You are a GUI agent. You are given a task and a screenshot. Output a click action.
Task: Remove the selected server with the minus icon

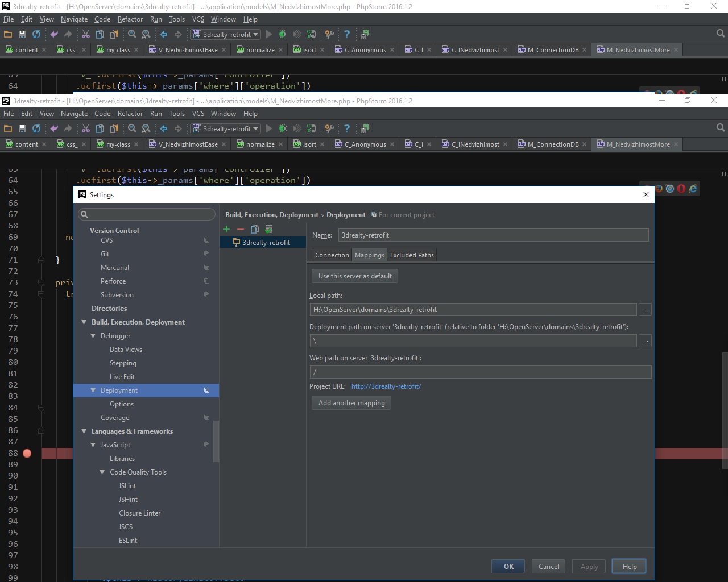click(240, 229)
